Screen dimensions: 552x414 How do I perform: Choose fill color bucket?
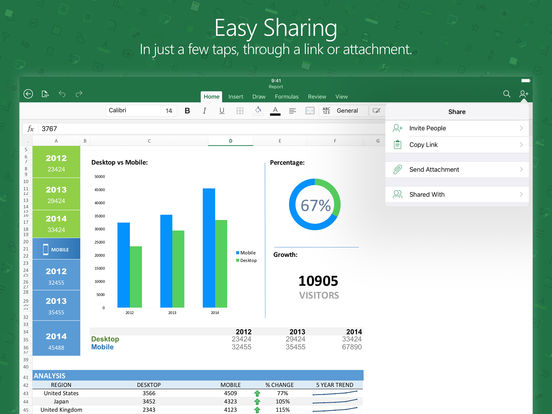[x=258, y=110]
